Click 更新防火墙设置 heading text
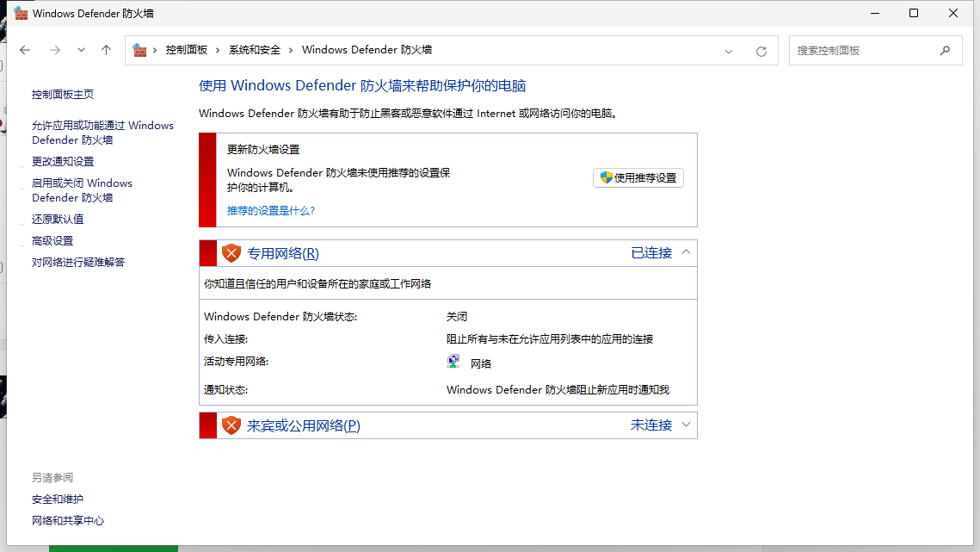Viewport: 980px width, 552px height. pyautogui.click(x=263, y=150)
